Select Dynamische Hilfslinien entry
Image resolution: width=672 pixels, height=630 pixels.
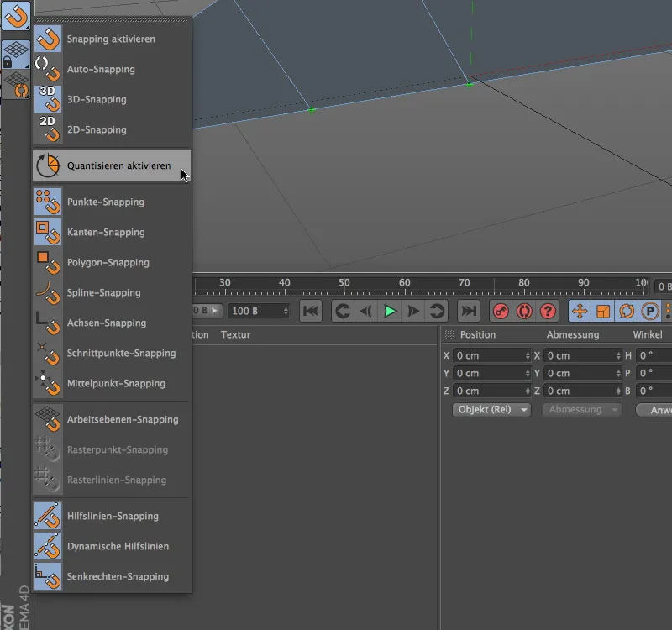112,546
